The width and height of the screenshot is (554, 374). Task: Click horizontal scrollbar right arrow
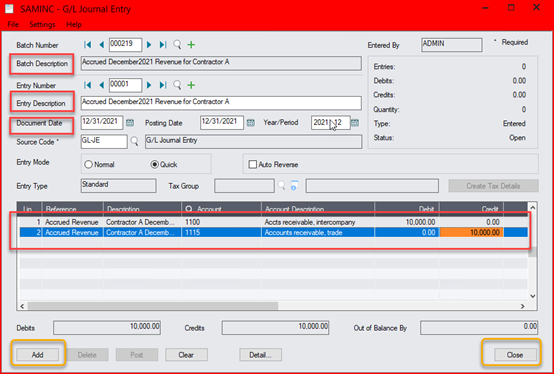coord(522,306)
